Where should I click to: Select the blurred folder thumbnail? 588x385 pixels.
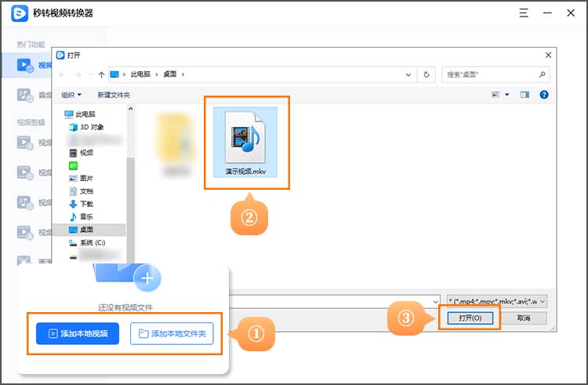tap(176, 143)
